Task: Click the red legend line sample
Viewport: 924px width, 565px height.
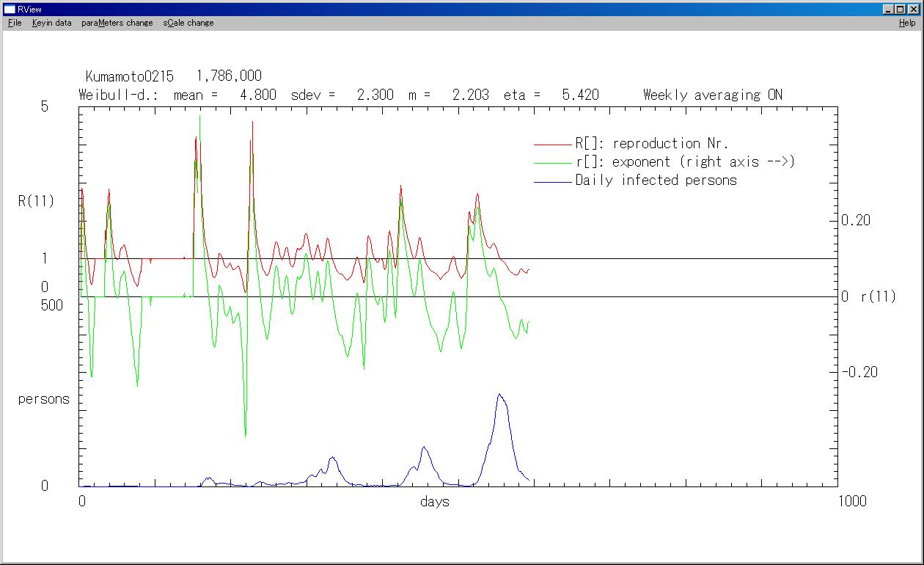Action: coord(553,145)
